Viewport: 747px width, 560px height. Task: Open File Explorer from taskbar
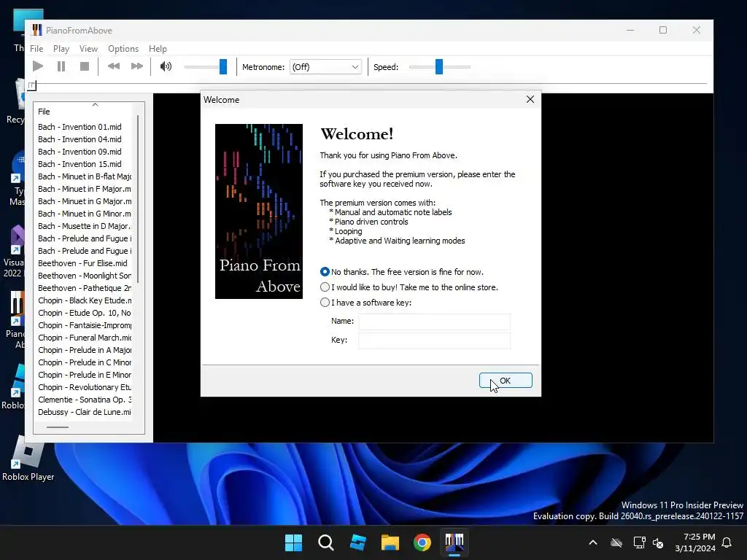point(390,542)
